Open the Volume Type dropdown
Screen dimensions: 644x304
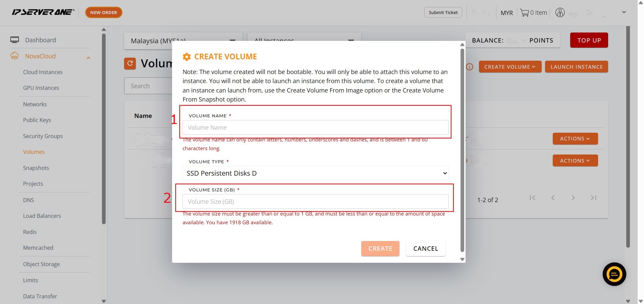[x=315, y=173]
